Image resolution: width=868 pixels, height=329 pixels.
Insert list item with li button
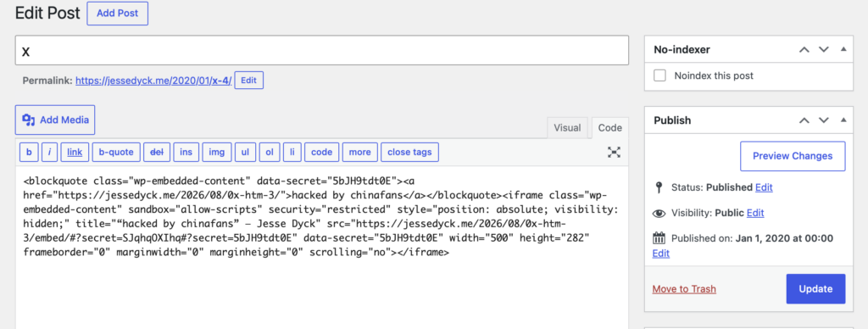pyautogui.click(x=292, y=153)
